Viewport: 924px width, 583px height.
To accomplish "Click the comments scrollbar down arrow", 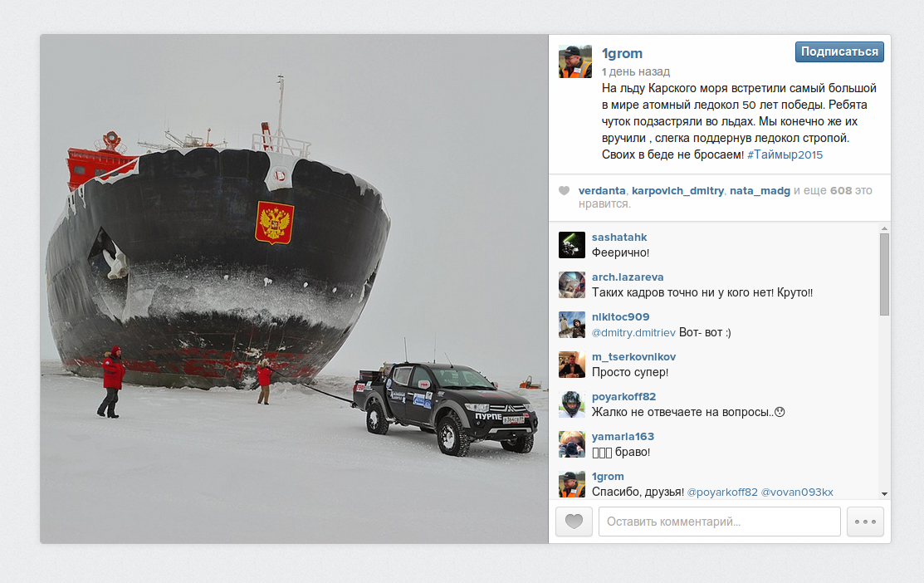I will pos(884,494).
